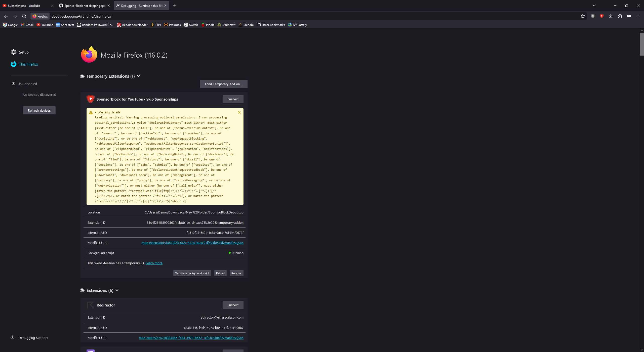Collapse the Warning details disclosure triangle
644x352 pixels.
pyautogui.click(x=96, y=112)
